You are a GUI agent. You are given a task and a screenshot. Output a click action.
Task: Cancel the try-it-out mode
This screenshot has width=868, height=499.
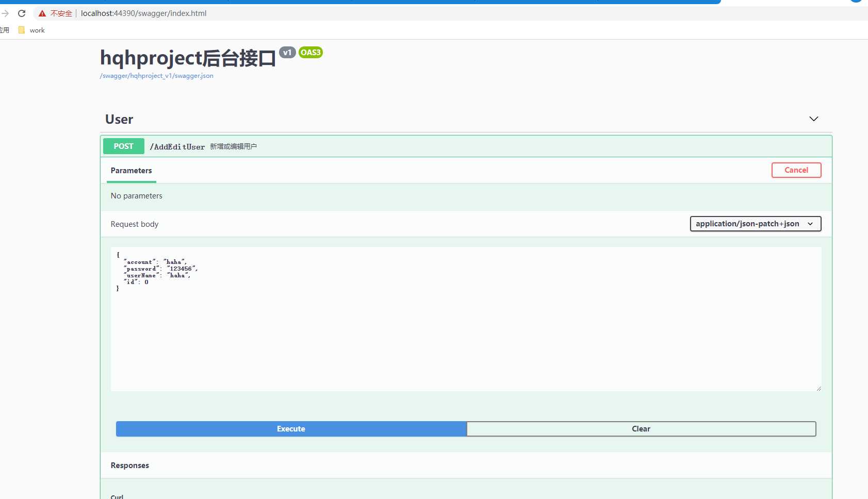coord(796,170)
